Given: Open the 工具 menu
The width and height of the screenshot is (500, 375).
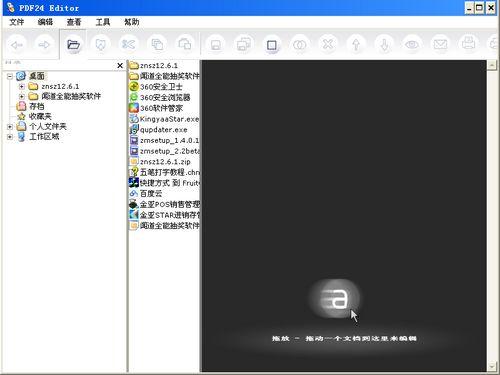Looking at the screenshot, I should click(103, 22).
